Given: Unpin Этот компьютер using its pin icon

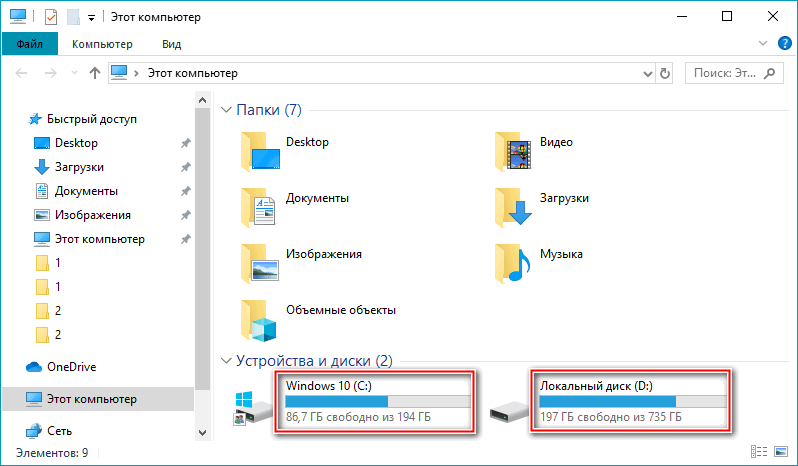Looking at the screenshot, I should 185,239.
